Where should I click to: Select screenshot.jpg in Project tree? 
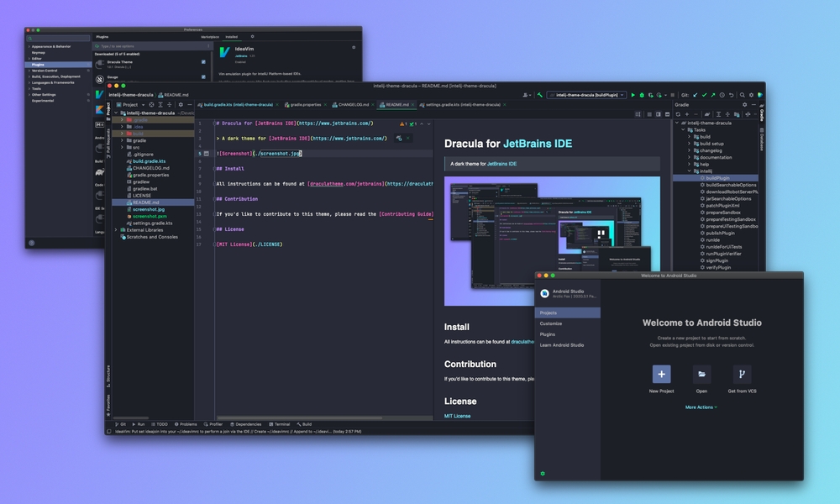coord(149,209)
